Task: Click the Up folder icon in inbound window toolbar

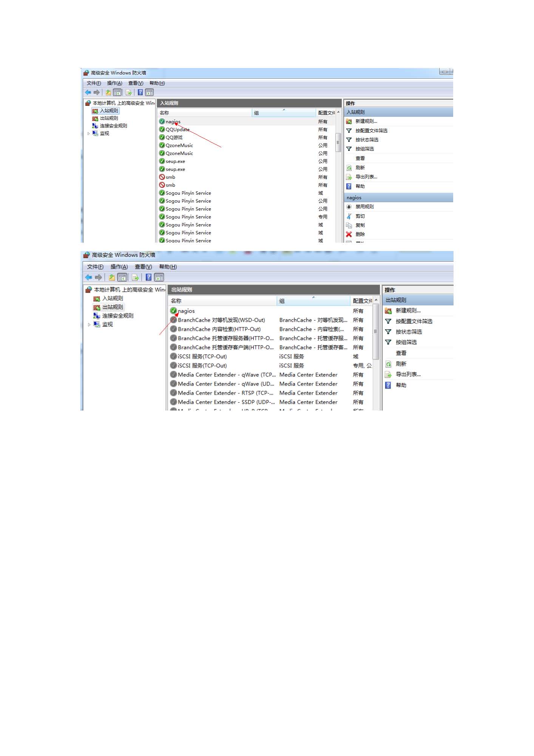Action: click(x=108, y=92)
